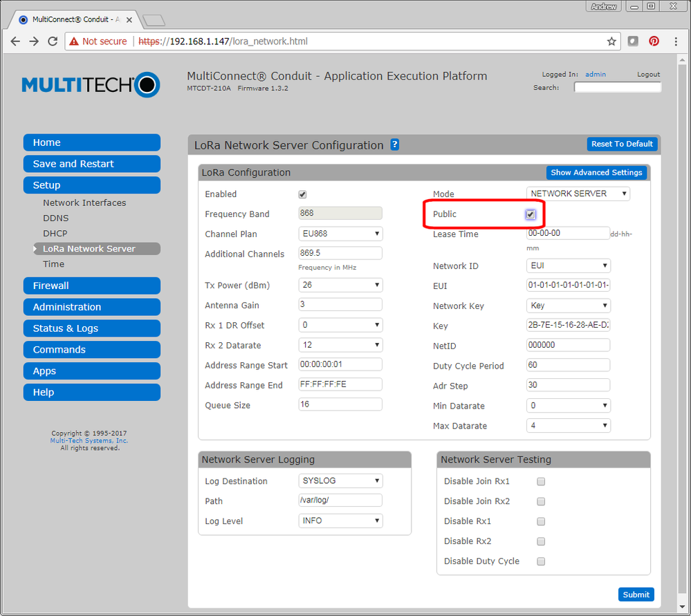Open a new browser tab

pos(154,20)
